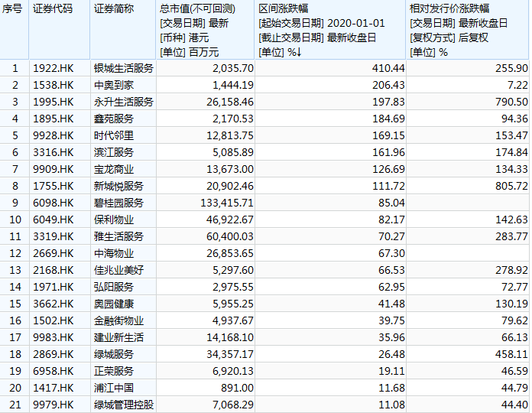532x413 pixels.
Task: Select the 银城生活服务 name cell
Action: 124,68
